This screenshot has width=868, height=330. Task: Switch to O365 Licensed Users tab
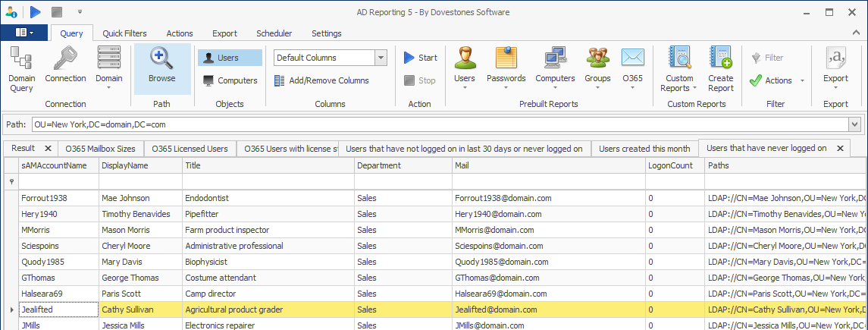(x=190, y=149)
